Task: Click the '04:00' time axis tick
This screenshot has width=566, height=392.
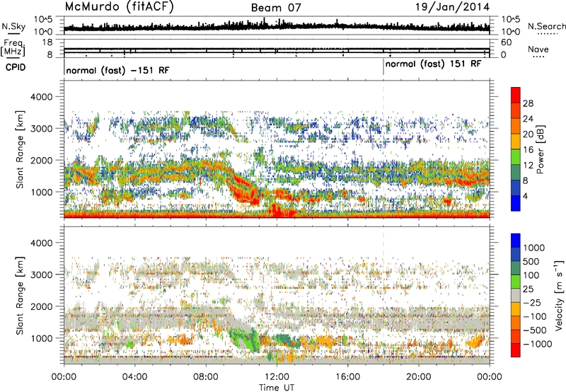Action: [x=135, y=377]
